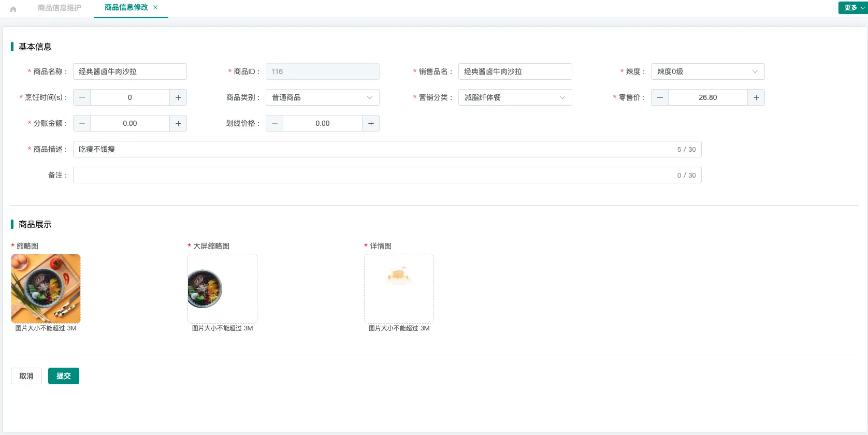Edit the 销售品名 input field

tap(515, 71)
